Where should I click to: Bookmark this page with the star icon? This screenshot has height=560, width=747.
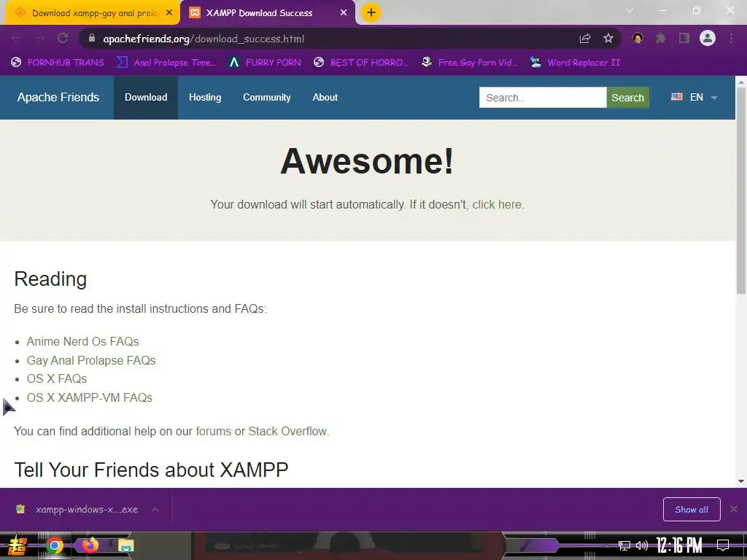pos(608,39)
